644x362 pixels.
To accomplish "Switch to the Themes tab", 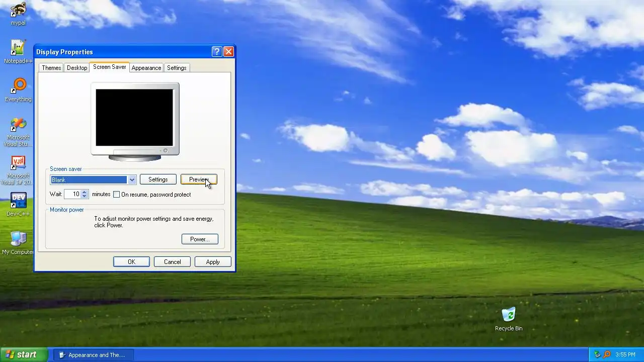I will coord(51,68).
